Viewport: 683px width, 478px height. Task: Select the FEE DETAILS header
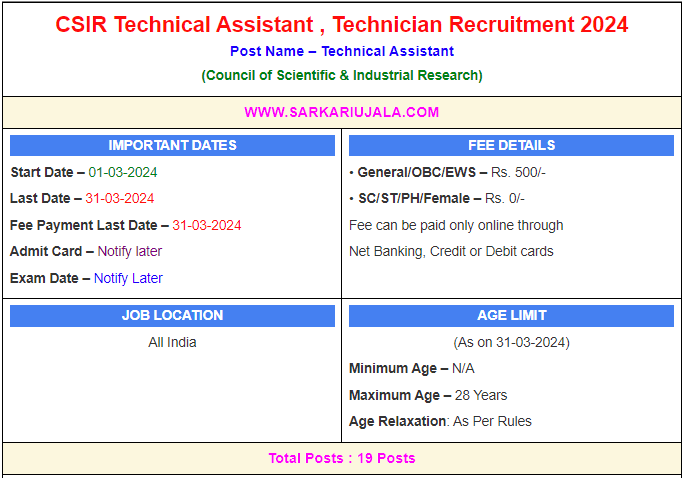point(511,145)
